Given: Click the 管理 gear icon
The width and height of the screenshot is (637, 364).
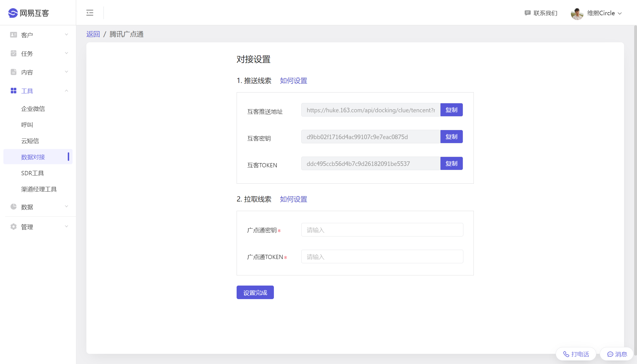Looking at the screenshot, I should click(x=13, y=227).
